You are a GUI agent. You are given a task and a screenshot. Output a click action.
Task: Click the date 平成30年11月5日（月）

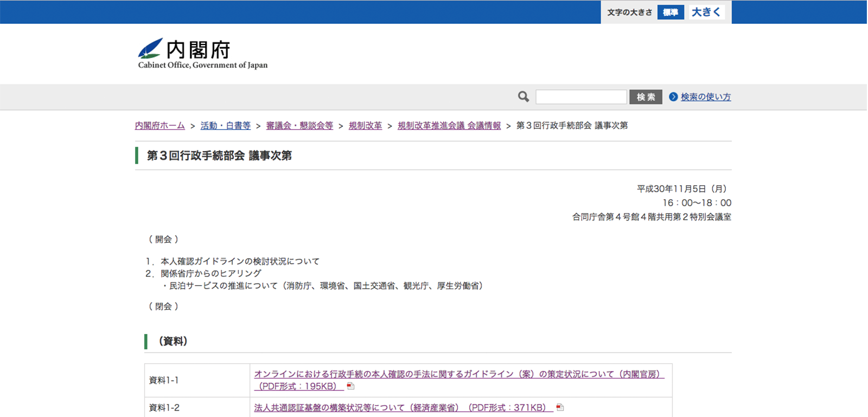(684, 188)
